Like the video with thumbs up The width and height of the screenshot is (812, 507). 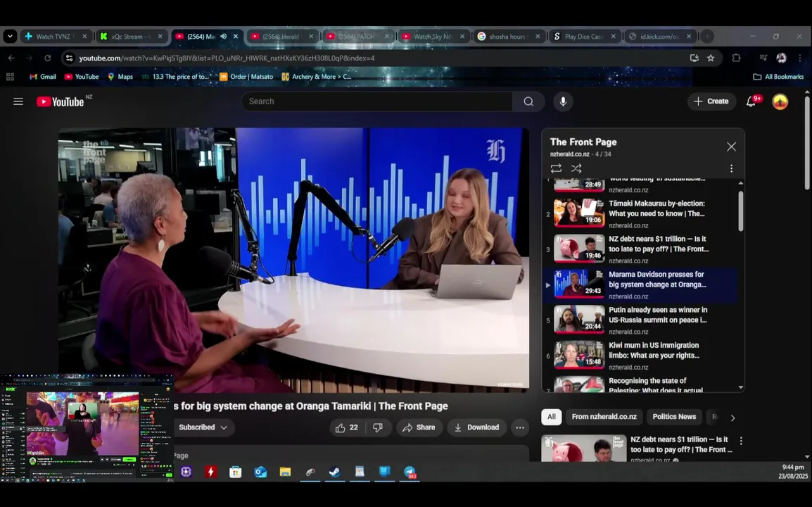346,427
